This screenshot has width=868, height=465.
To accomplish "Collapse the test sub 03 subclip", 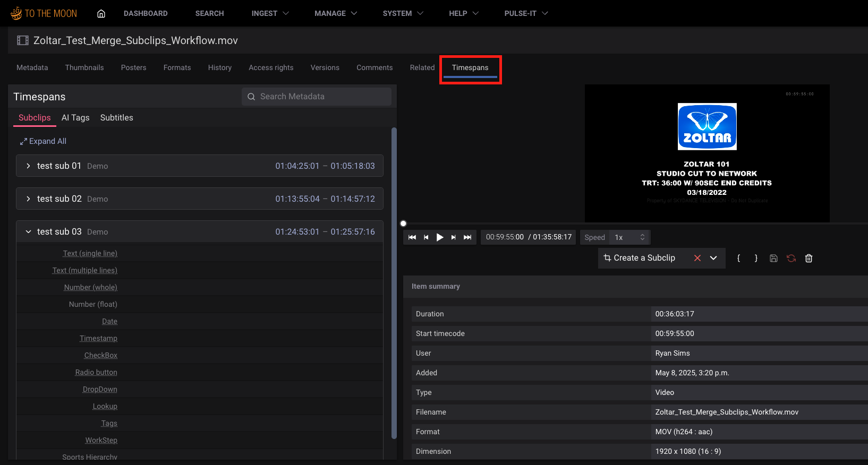I will click(28, 232).
